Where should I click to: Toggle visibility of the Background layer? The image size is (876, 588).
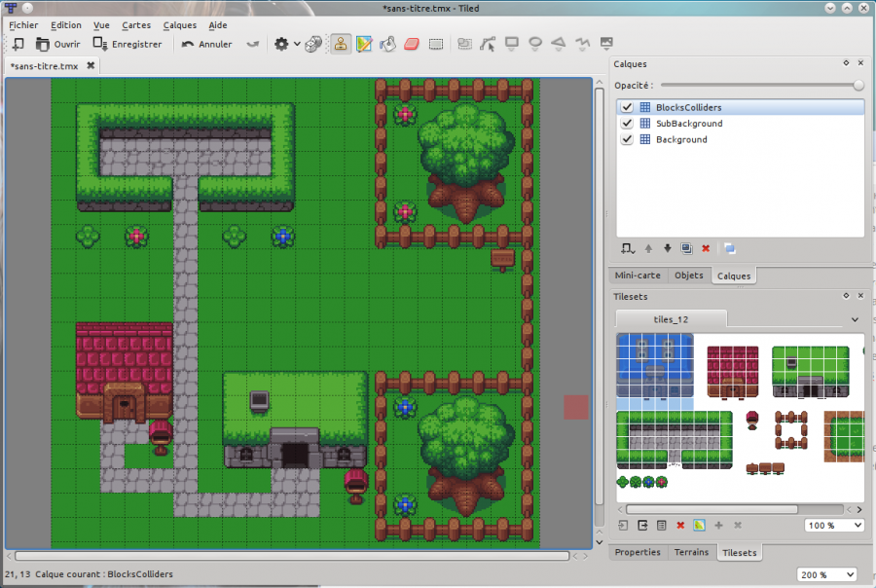[x=627, y=139]
